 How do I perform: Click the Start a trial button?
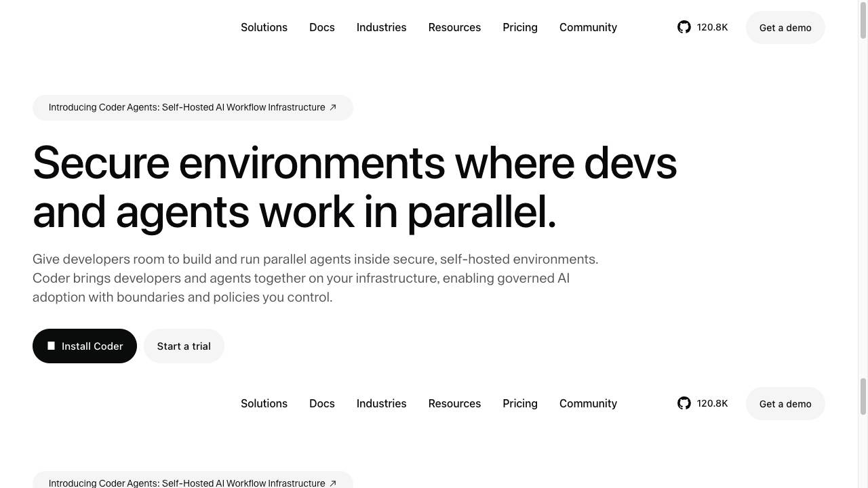click(184, 346)
